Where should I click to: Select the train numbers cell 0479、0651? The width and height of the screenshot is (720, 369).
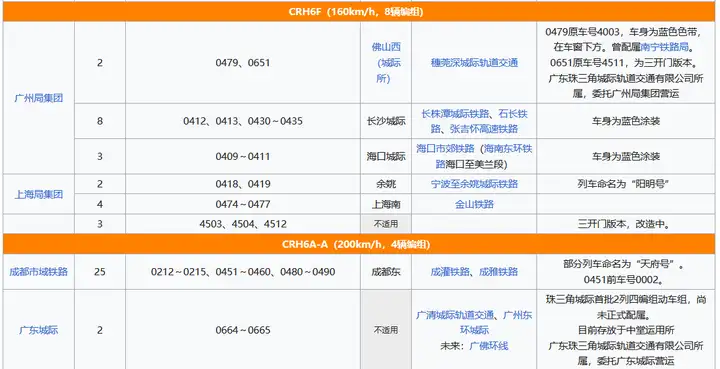click(243, 63)
